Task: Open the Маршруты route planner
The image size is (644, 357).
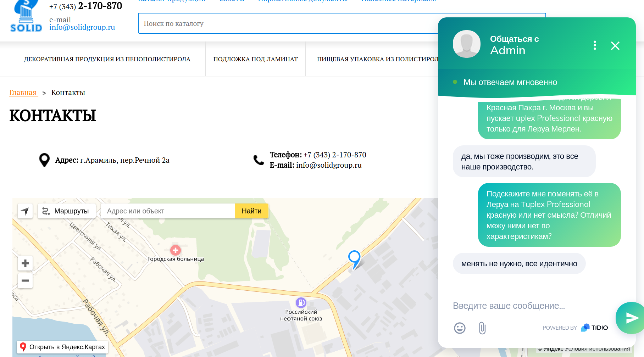Action: pyautogui.click(x=67, y=211)
